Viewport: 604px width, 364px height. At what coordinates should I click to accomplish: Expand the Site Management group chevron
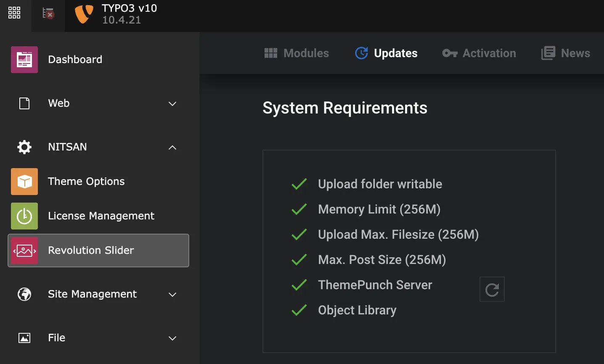pos(172,295)
